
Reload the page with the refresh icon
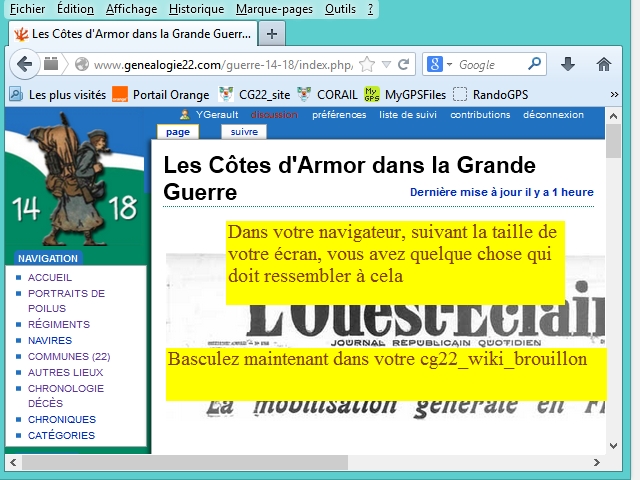click(404, 64)
